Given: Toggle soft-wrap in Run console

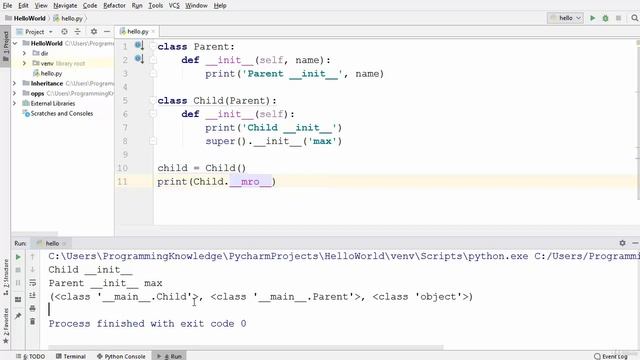Looking at the screenshot, I should point(33,282).
